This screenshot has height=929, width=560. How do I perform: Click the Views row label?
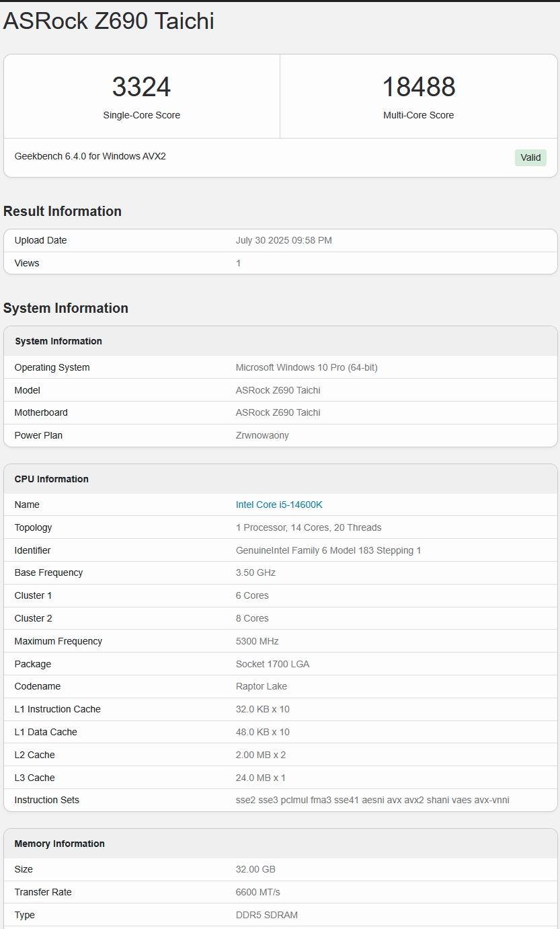pos(27,263)
